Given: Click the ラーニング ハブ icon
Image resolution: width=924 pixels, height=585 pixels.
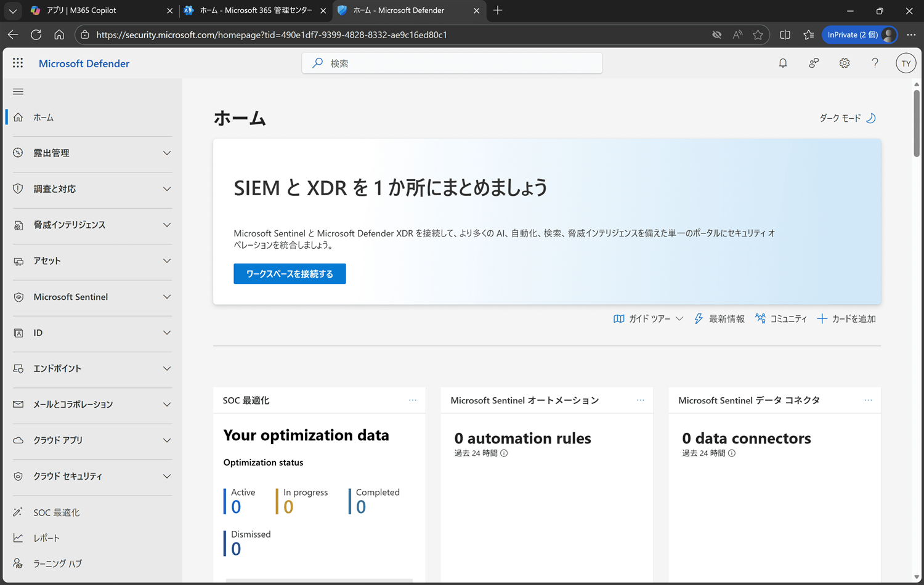Looking at the screenshot, I should (18, 563).
